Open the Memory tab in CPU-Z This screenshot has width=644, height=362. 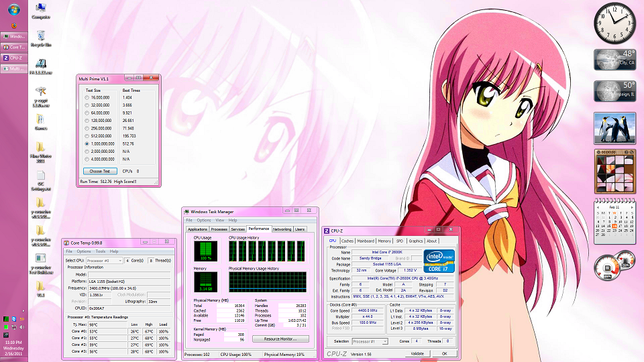pyautogui.click(x=384, y=241)
